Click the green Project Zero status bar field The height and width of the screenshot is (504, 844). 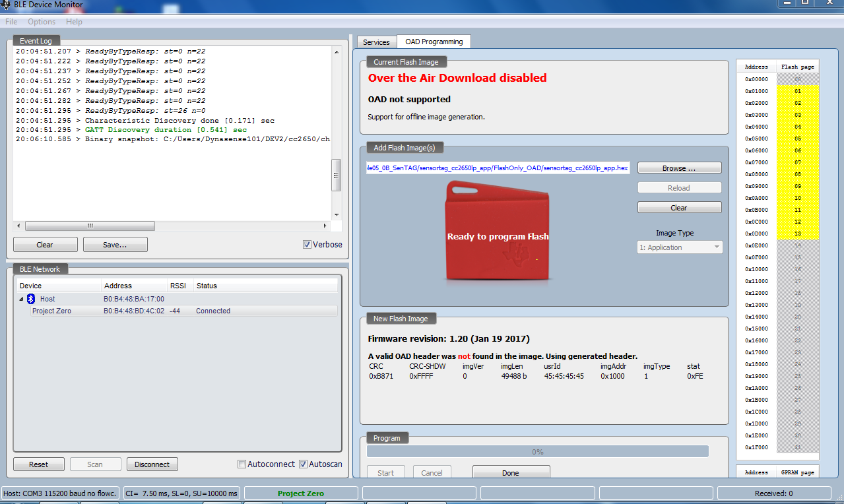pos(301,493)
